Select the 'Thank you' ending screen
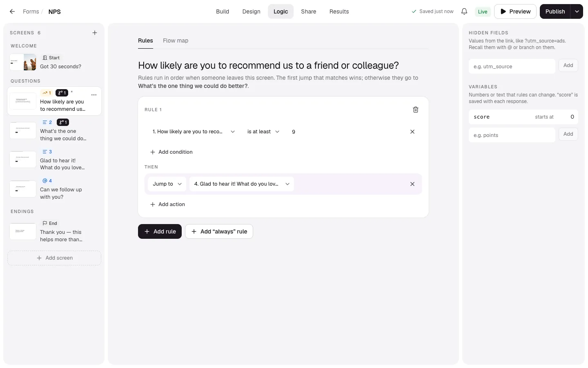The width and height of the screenshot is (588, 368). pos(54,231)
